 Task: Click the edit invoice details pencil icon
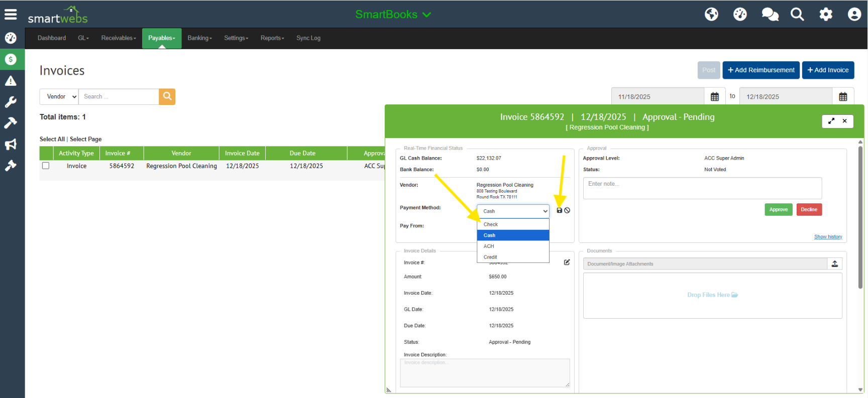(x=567, y=262)
